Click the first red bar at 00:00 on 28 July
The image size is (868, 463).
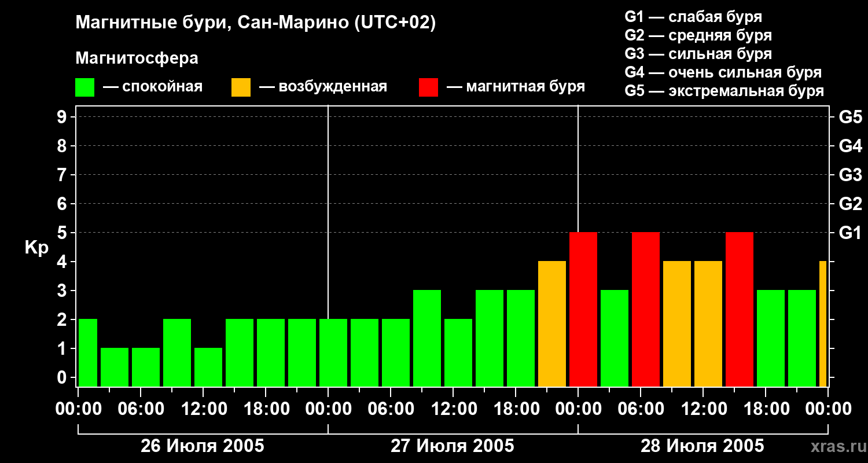(x=583, y=310)
